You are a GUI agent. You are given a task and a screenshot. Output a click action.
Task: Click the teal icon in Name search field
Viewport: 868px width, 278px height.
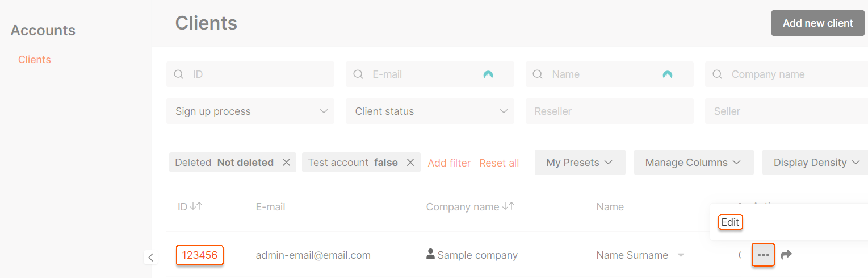coord(667,75)
